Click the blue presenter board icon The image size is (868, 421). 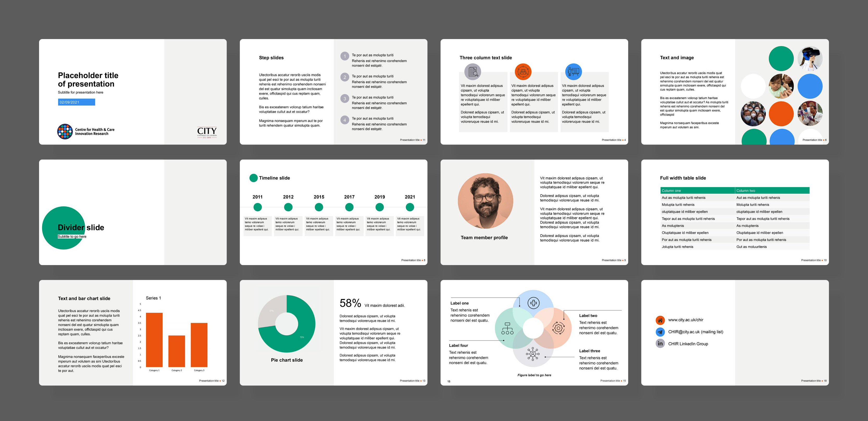click(573, 71)
